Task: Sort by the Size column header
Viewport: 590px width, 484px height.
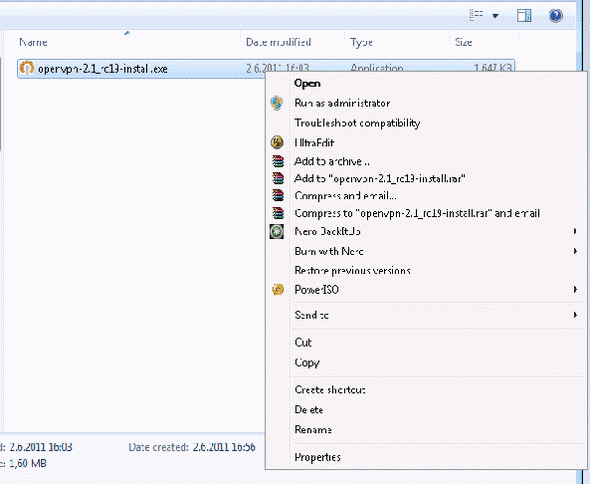Action: pos(464,42)
